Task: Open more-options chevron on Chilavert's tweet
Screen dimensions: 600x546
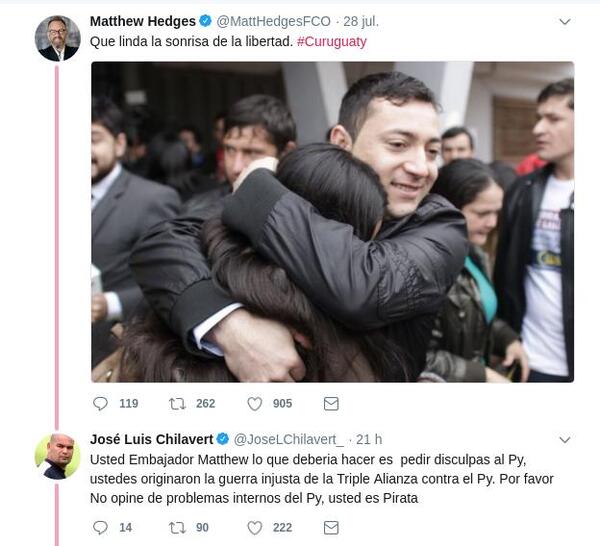Action: click(565, 440)
